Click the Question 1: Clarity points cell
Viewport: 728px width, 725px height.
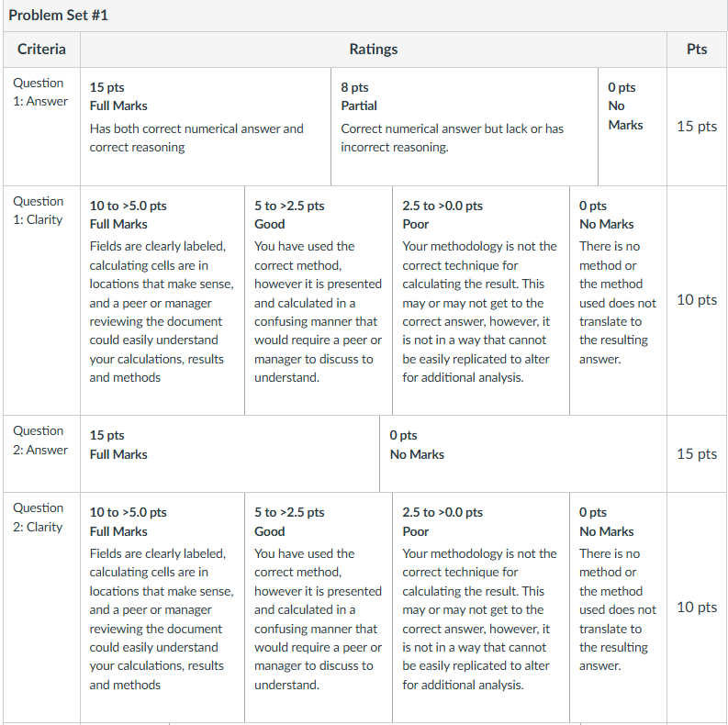[x=697, y=300]
